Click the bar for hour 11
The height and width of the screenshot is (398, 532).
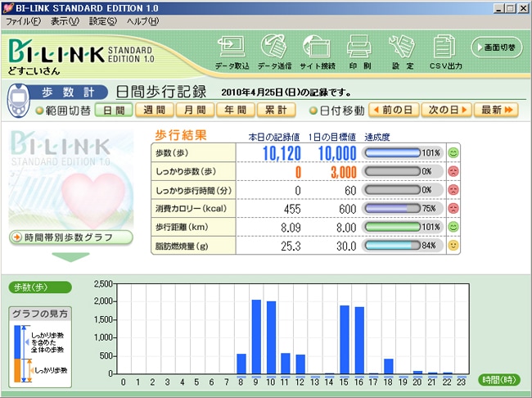[x=286, y=364]
